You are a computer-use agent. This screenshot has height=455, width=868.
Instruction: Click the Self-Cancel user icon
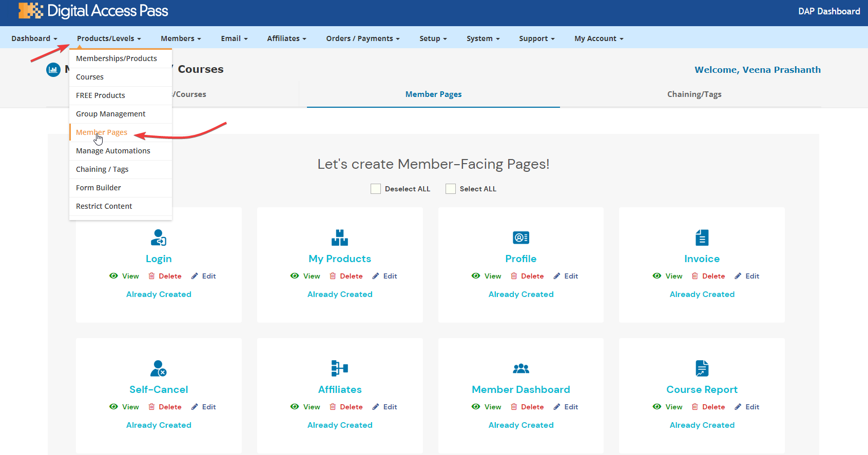coord(159,368)
